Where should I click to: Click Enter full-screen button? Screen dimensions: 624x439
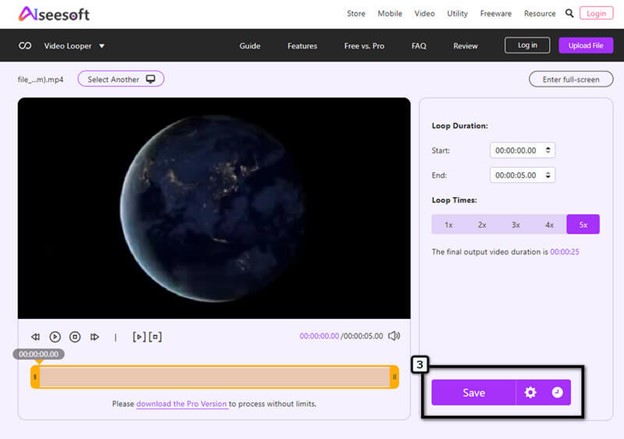click(571, 79)
